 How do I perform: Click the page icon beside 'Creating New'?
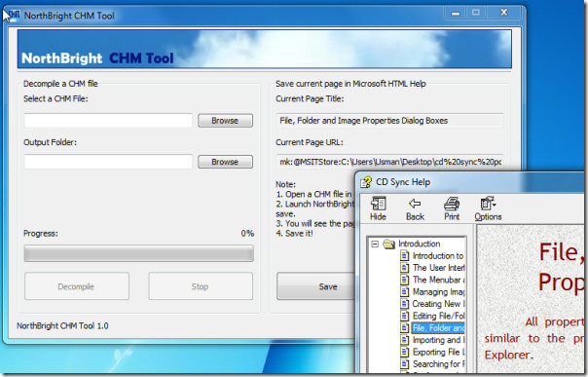tap(404, 304)
